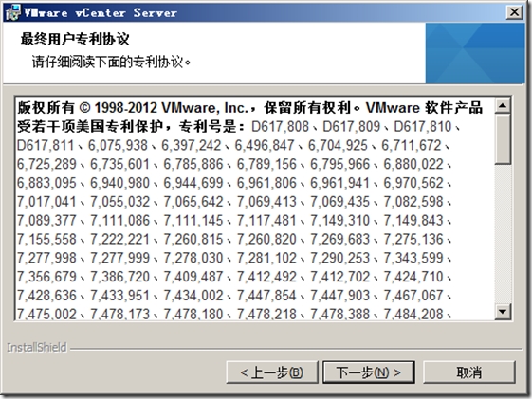Click patent number 7,278,030

click(193, 258)
